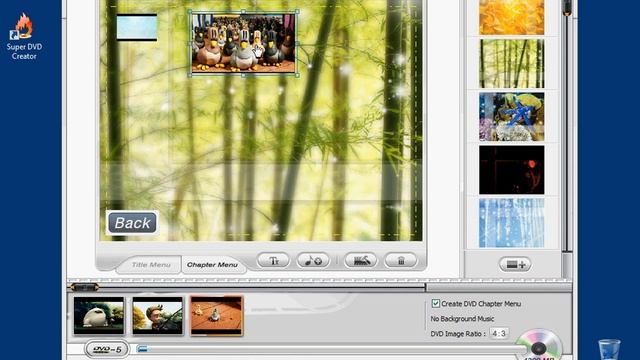Select the orange-floor selected clip thumbnail
Viewport: 640px width, 360px height.
click(x=216, y=316)
